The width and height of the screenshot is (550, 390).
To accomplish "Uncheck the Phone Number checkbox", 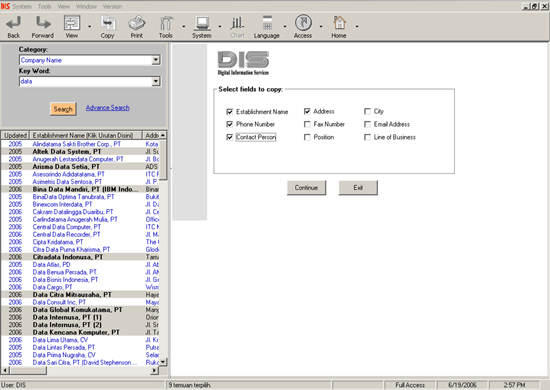I will (230, 124).
